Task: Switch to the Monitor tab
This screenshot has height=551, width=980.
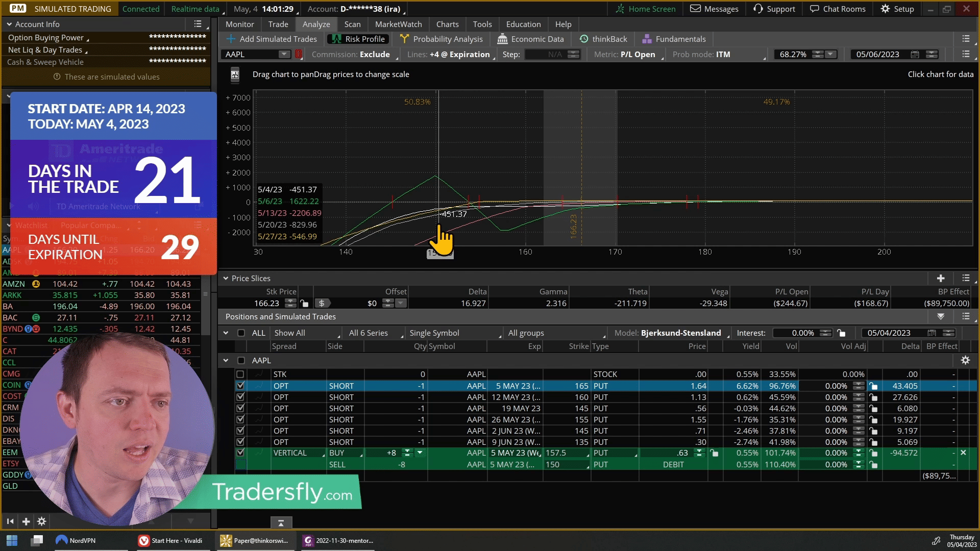Action: 240,24
